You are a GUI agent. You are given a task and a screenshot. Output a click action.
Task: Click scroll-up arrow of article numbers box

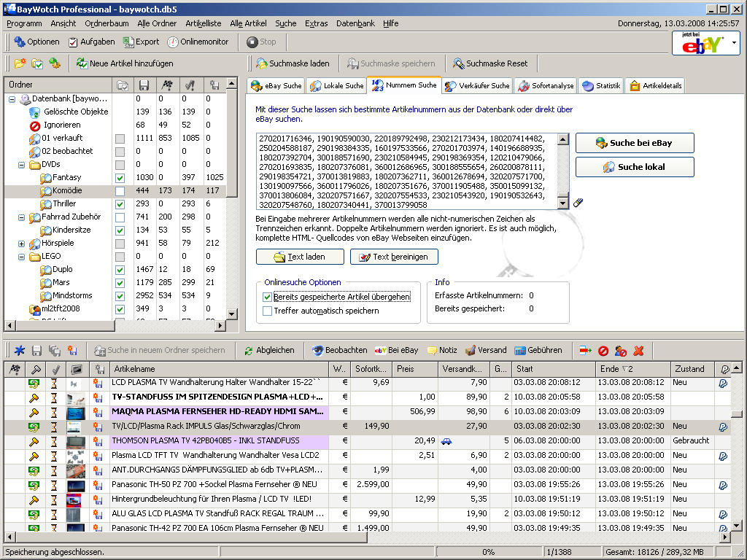[563, 139]
